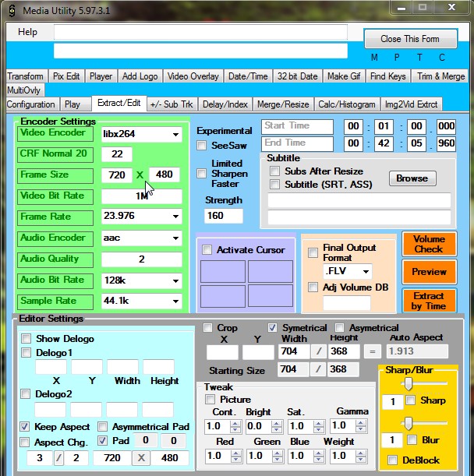Expand the .FLV output format dropdown
This screenshot has width=474, height=476.
coord(366,271)
